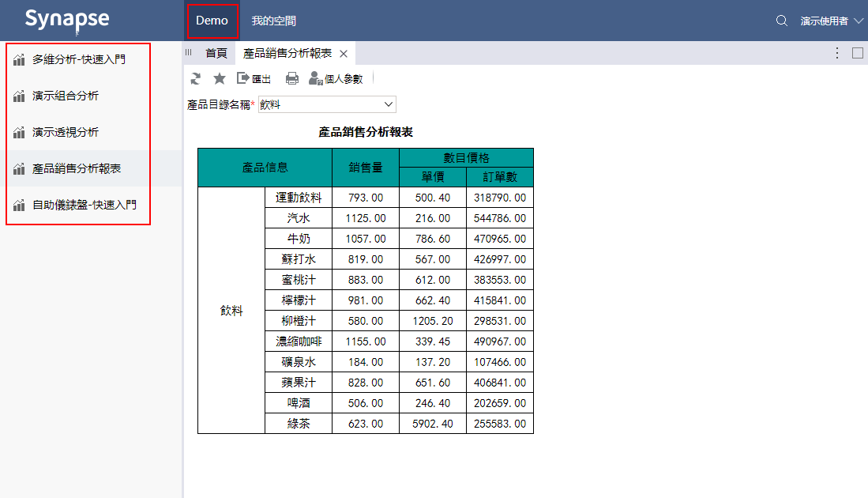Click the refresh report icon
Viewport: 868px width, 498px height.
point(196,78)
